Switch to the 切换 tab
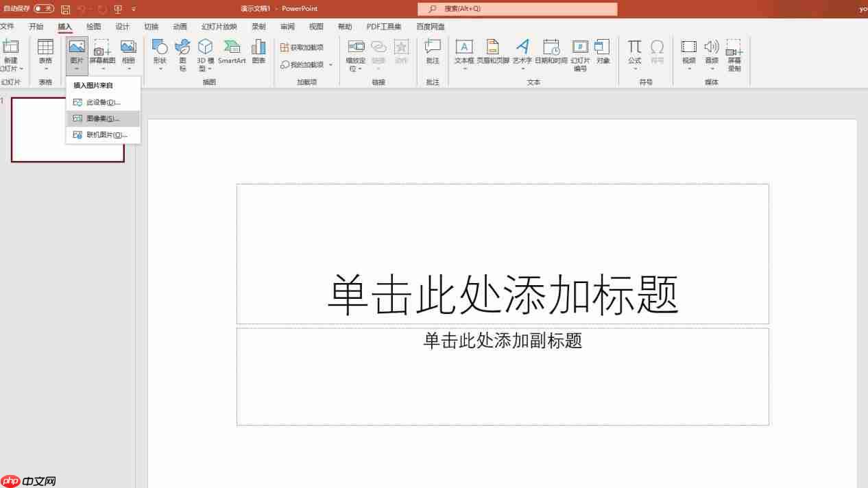The image size is (868, 488). point(151,27)
